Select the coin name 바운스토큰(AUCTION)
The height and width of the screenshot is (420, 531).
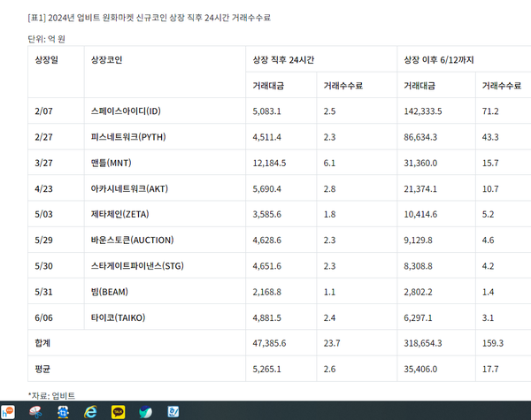tap(132, 240)
